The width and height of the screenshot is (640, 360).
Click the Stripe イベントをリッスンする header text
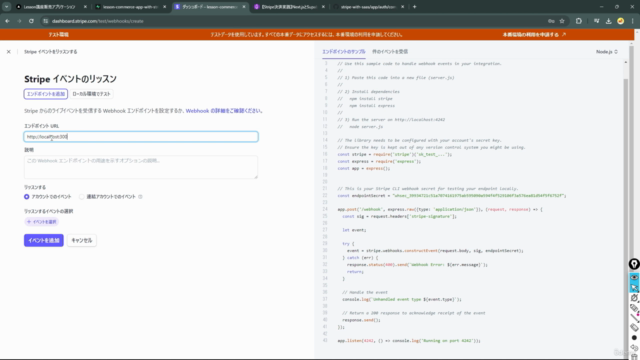coord(51,52)
